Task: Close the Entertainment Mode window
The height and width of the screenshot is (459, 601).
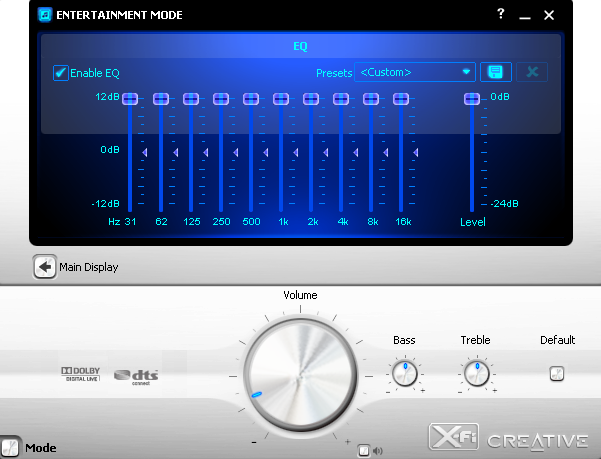Action: (x=549, y=15)
